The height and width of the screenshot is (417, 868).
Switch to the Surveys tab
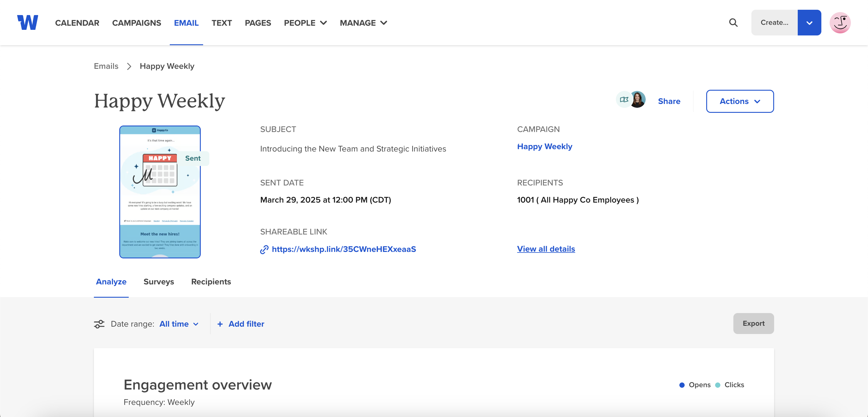pos(159,282)
